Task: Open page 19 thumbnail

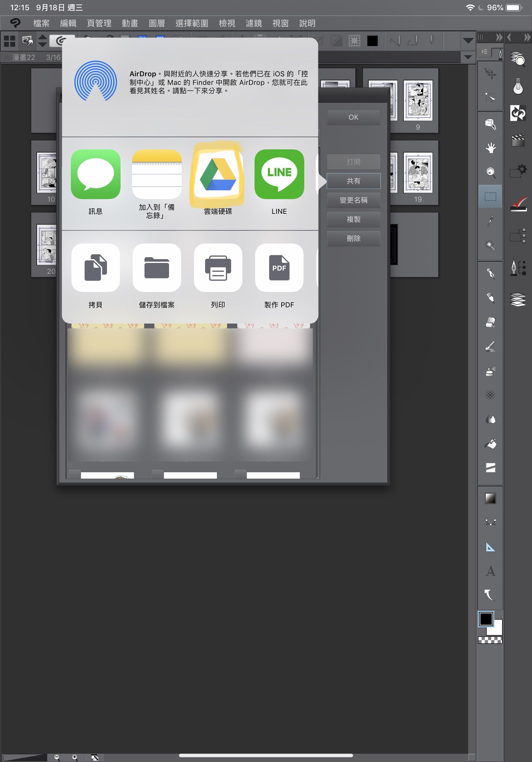Action: click(x=418, y=172)
